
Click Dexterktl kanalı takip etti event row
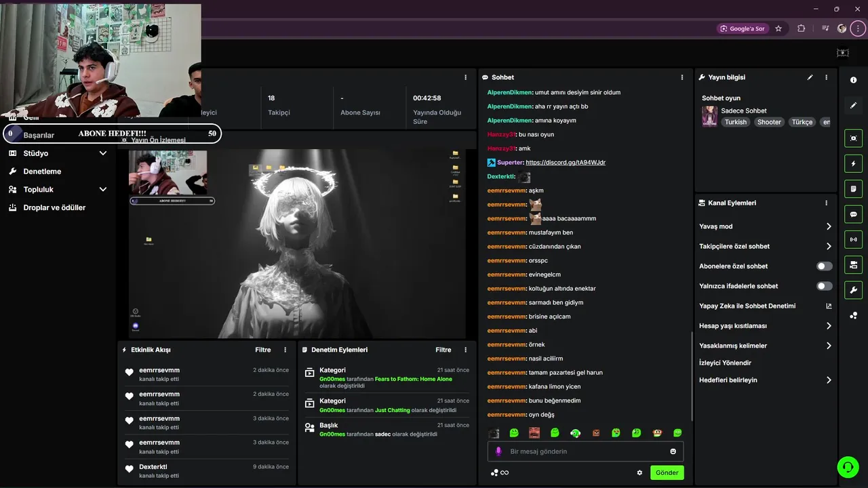click(207, 471)
